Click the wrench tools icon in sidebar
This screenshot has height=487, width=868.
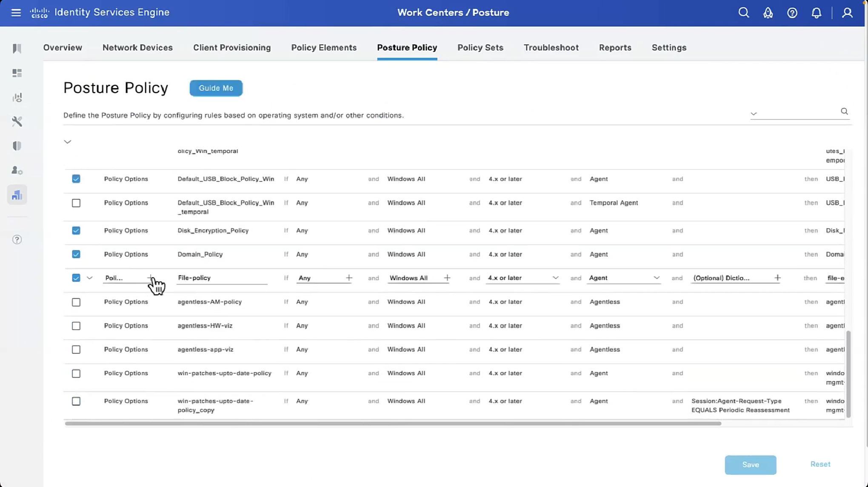[17, 122]
